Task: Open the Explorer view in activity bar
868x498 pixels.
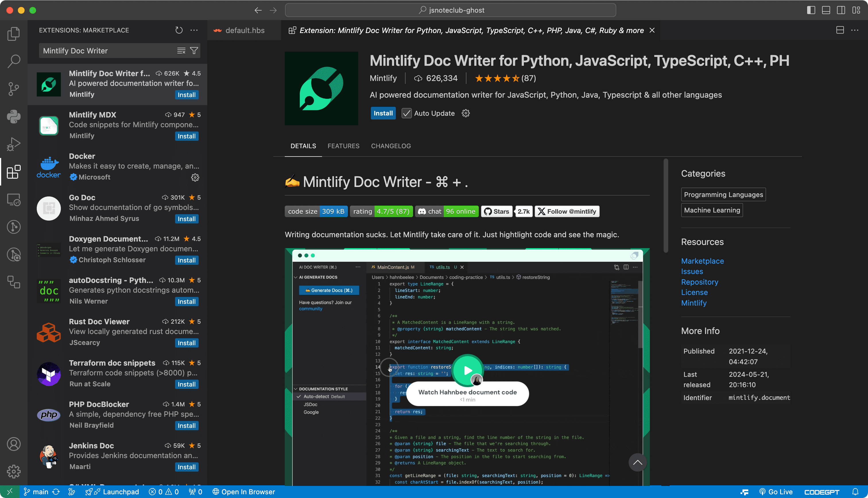Action: point(14,34)
